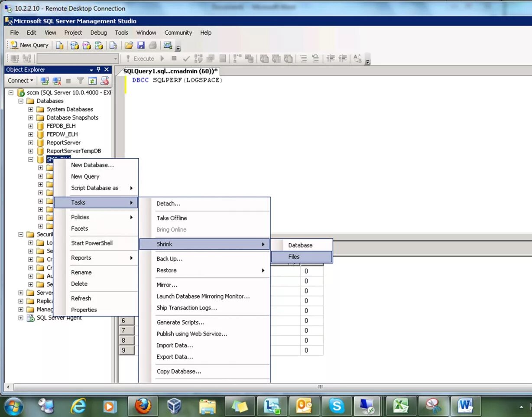This screenshot has width=532, height=417.
Task: Select the ReportServer database in tree
Action: click(63, 143)
